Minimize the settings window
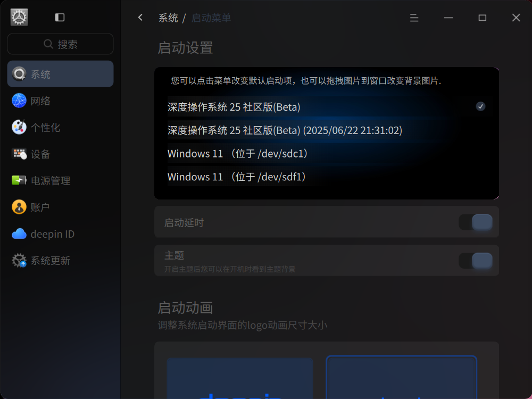 pos(448,18)
